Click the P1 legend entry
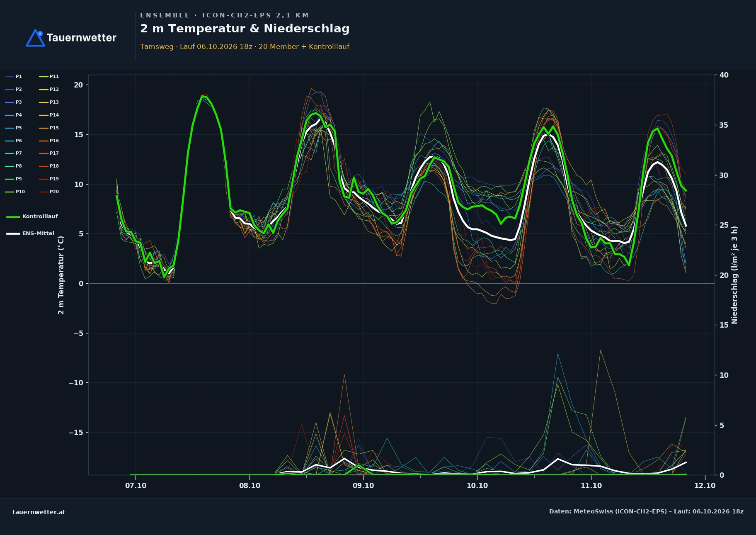 pos(13,76)
